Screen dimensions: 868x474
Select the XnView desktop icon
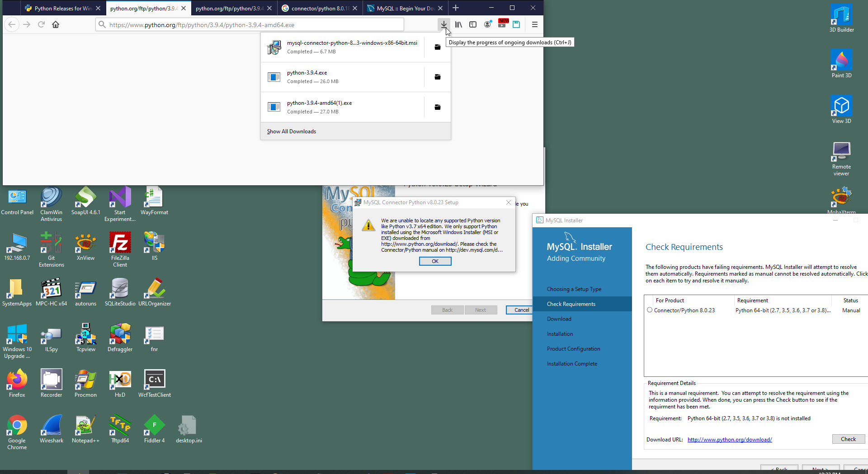point(85,247)
